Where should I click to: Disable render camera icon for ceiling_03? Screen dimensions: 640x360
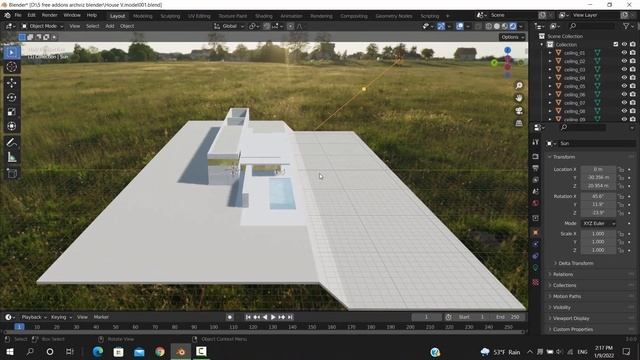point(633,69)
